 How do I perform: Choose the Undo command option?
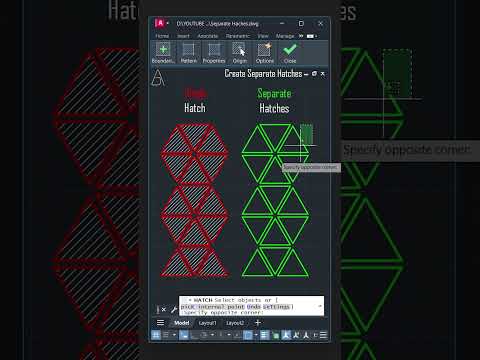click(x=254, y=307)
